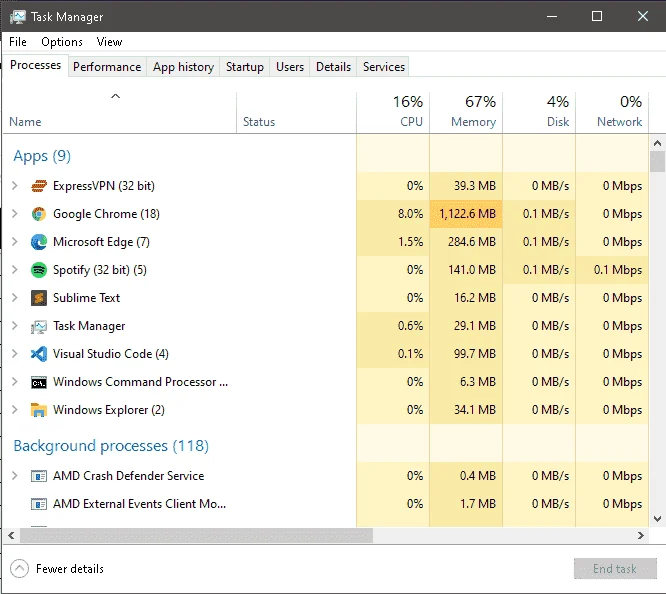This screenshot has width=666, height=594.
Task: Click the Google Chrome icon in list
Action: click(39, 214)
